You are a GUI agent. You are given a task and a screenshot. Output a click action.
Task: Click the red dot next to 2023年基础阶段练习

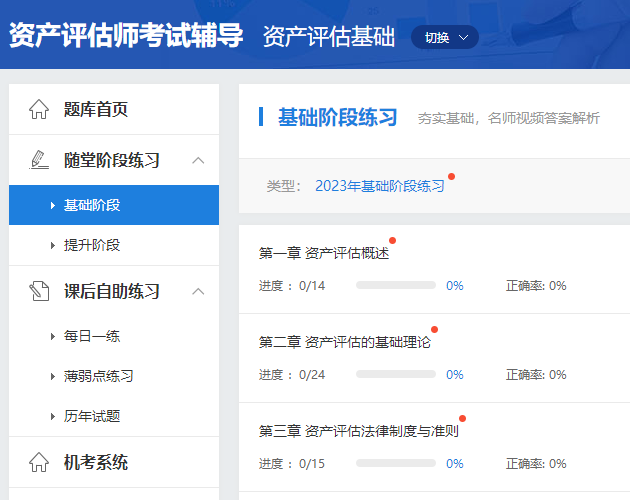(452, 177)
